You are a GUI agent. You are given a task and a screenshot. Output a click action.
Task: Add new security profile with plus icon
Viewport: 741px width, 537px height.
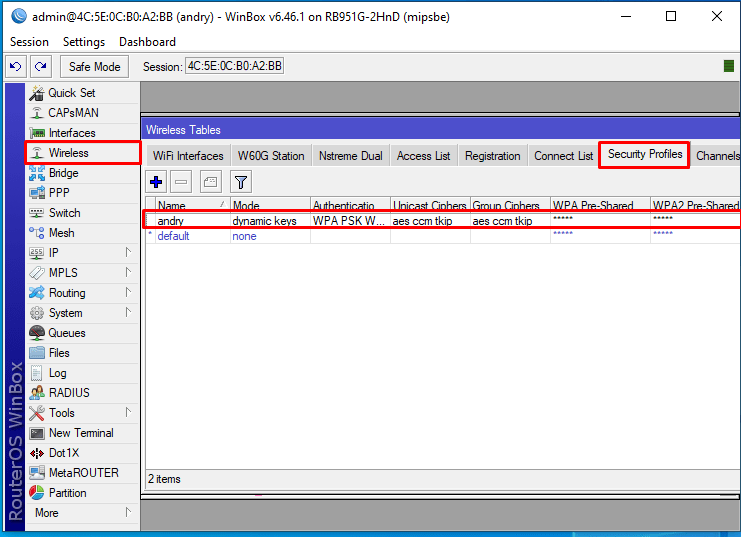tap(156, 181)
